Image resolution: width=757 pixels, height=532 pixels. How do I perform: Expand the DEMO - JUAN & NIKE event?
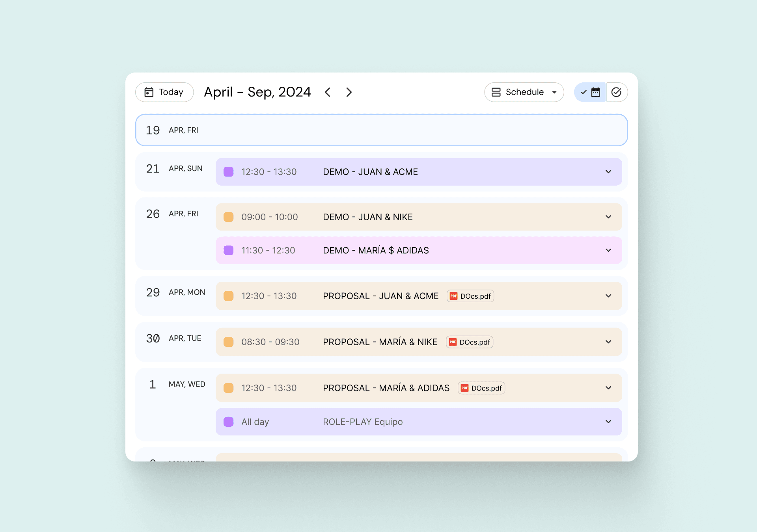(x=608, y=217)
